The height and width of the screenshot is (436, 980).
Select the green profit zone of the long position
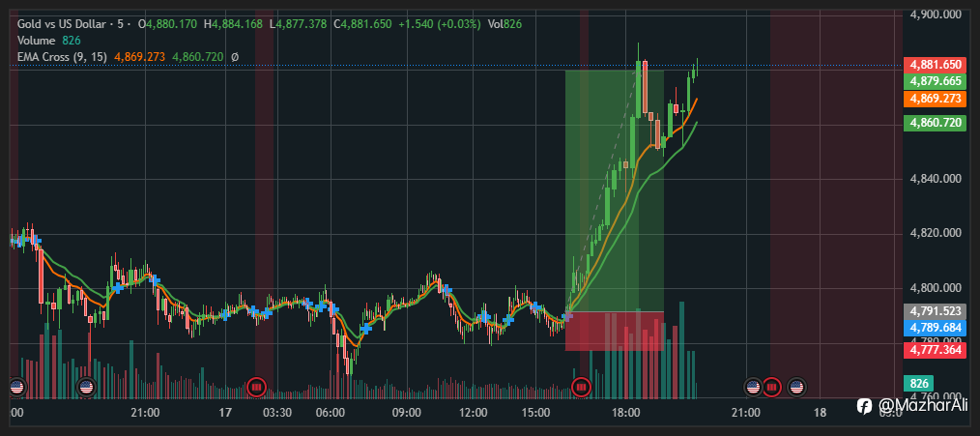click(615, 190)
